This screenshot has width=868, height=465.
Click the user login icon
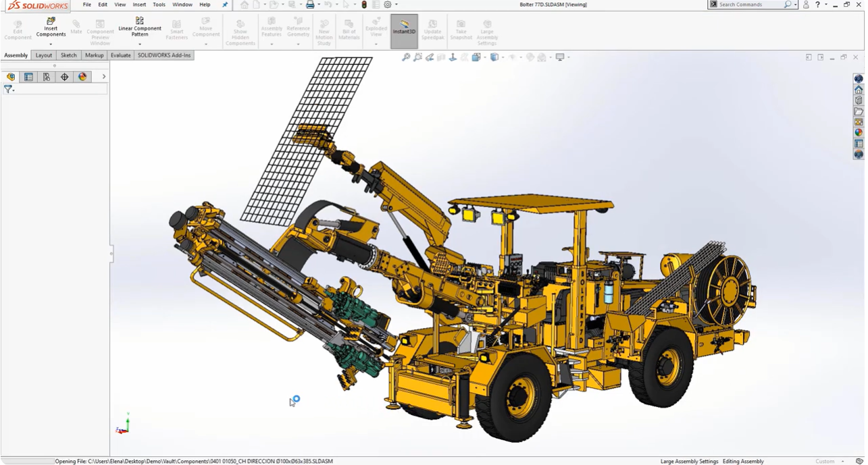pos(806,5)
